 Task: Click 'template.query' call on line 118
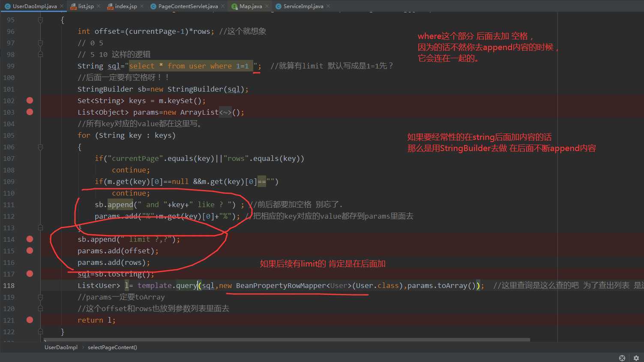point(167,285)
